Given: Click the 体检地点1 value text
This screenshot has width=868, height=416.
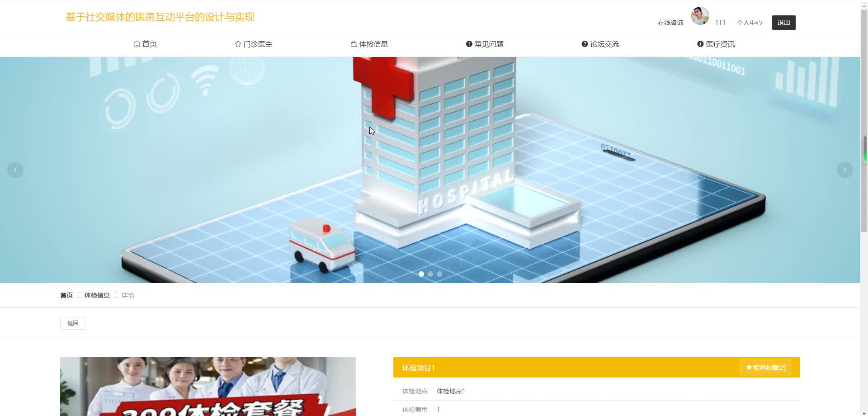Looking at the screenshot, I should [x=451, y=391].
